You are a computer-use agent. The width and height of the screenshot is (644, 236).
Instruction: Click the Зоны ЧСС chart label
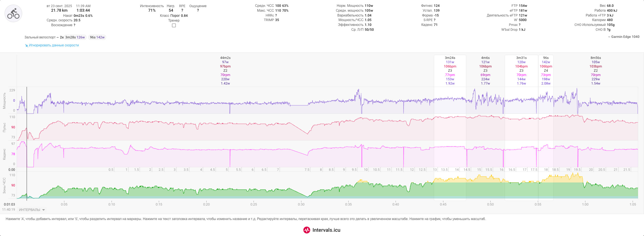[x=4, y=186]
